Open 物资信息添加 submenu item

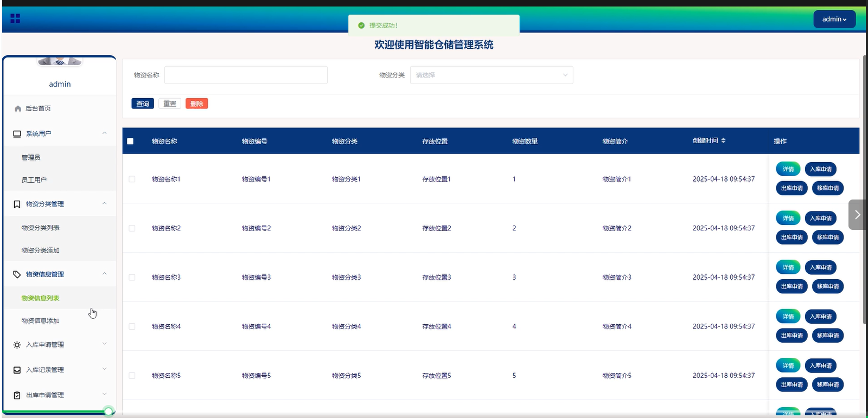pos(60,321)
